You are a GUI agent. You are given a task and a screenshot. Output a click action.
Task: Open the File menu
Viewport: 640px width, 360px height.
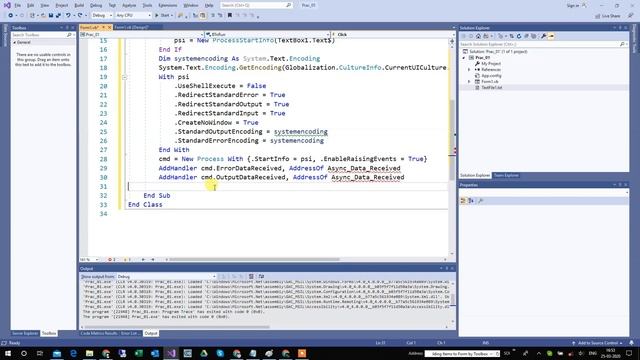(18, 5)
